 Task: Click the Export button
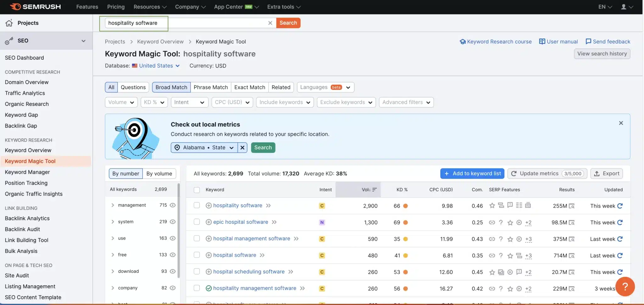[607, 174]
